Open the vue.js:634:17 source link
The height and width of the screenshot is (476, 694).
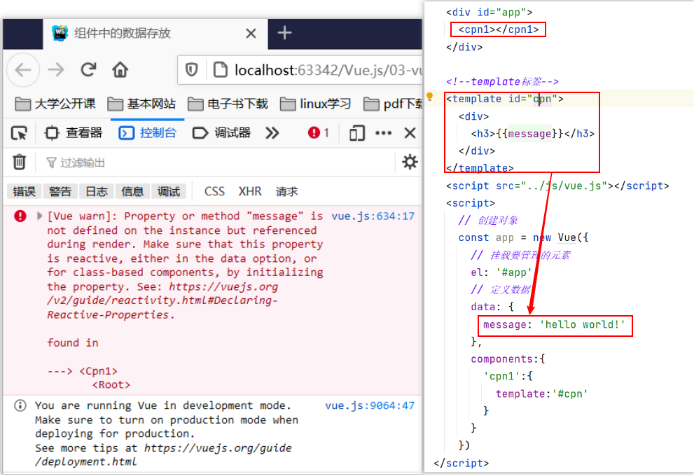pyautogui.click(x=373, y=216)
